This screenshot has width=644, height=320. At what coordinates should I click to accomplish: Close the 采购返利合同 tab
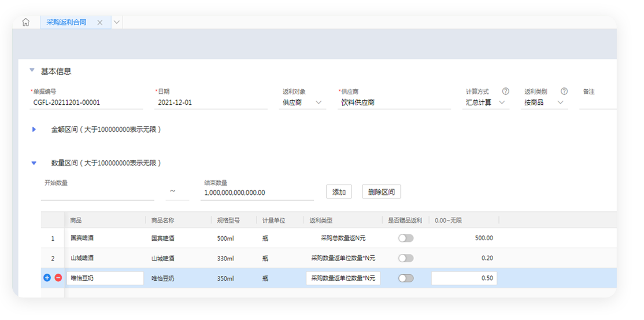point(100,23)
